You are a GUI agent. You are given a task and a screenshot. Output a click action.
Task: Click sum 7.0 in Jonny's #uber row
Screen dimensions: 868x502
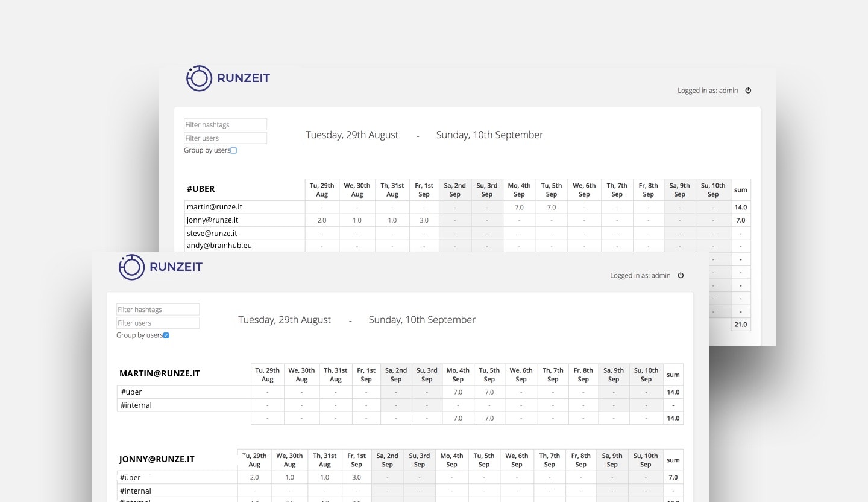[x=673, y=478]
